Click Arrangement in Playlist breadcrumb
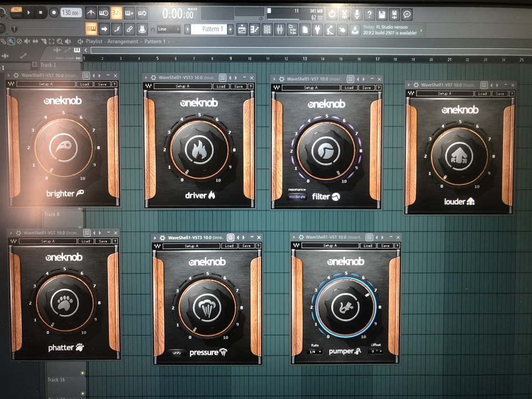This screenshot has width=532, height=399. click(123, 42)
